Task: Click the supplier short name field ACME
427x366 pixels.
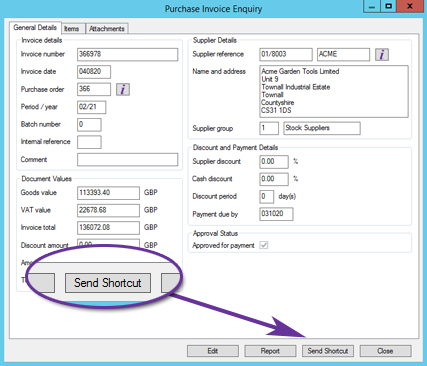Action: [x=343, y=54]
